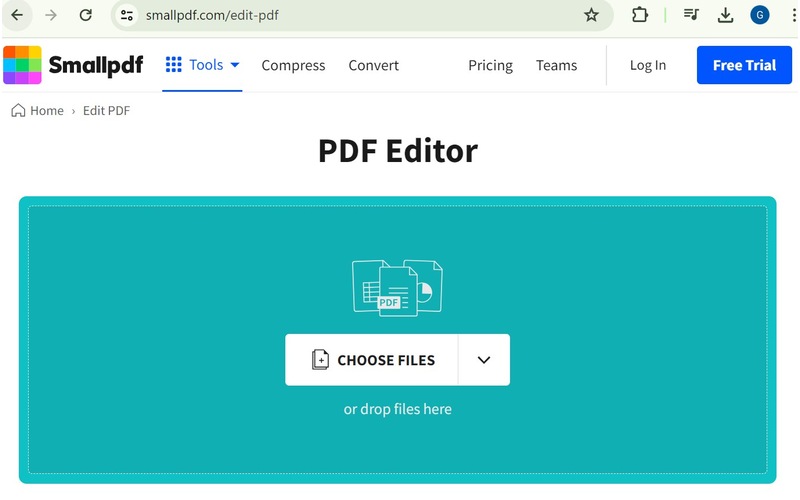Click the browser forward arrow

51,15
